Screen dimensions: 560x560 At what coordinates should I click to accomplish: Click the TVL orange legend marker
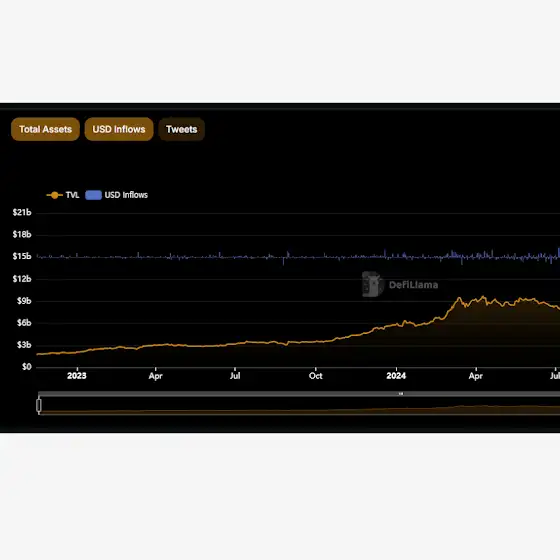click(x=54, y=195)
